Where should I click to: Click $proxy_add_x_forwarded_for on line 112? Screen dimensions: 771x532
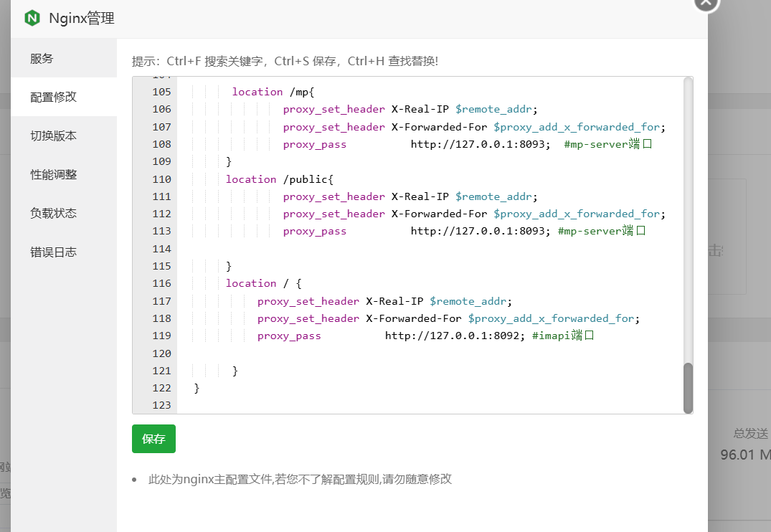coord(577,214)
